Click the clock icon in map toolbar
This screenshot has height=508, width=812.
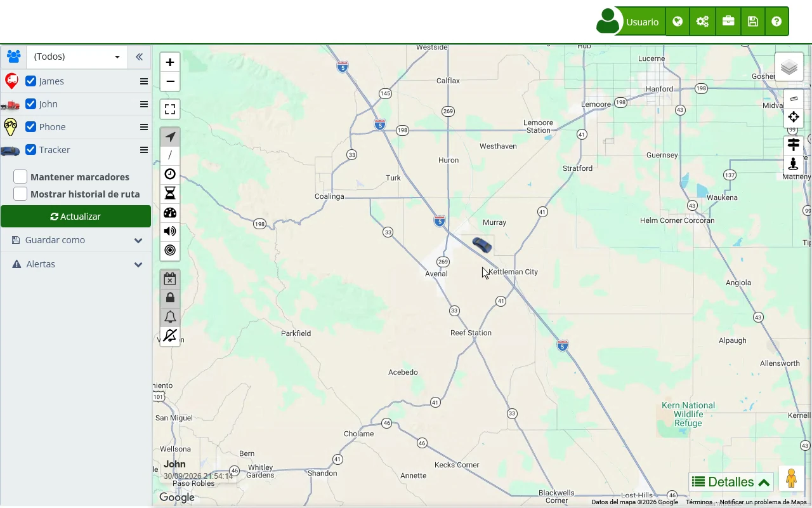coord(170,175)
